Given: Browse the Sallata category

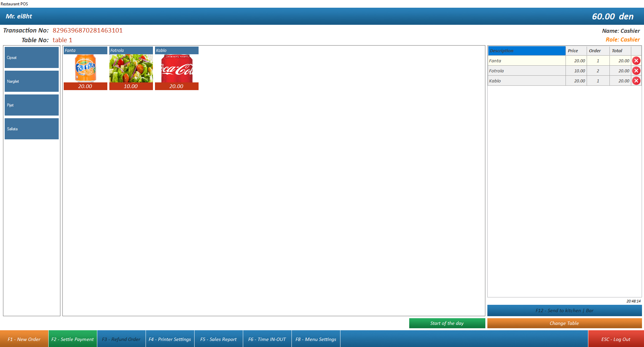Looking at the screenshot, I should point(32,129).
